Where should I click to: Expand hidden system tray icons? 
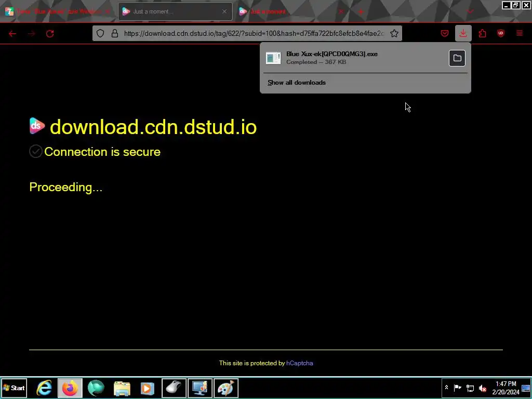446,388
